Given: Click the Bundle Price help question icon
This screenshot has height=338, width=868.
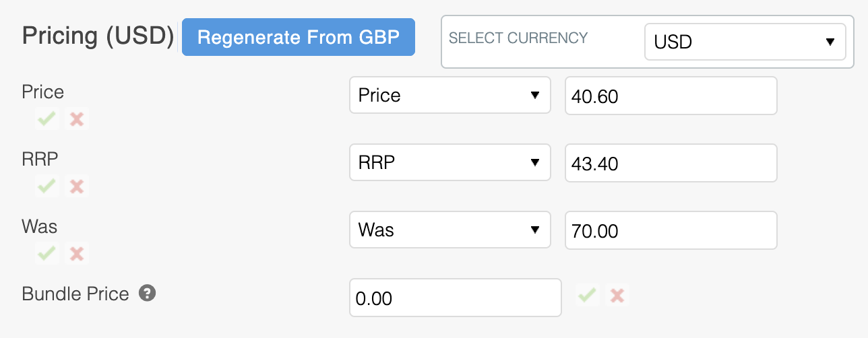Looking at the screenshot, I should pos(148,294).
